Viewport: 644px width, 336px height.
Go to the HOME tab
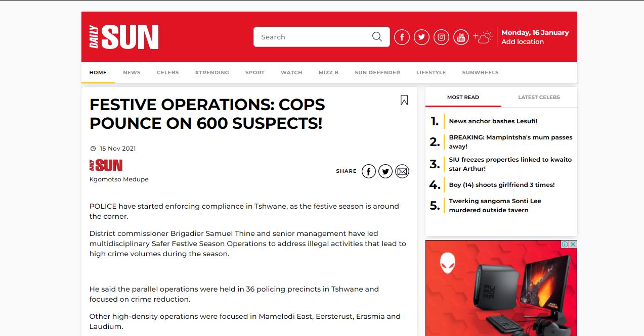pyautogui.click(x=98, y=72)
